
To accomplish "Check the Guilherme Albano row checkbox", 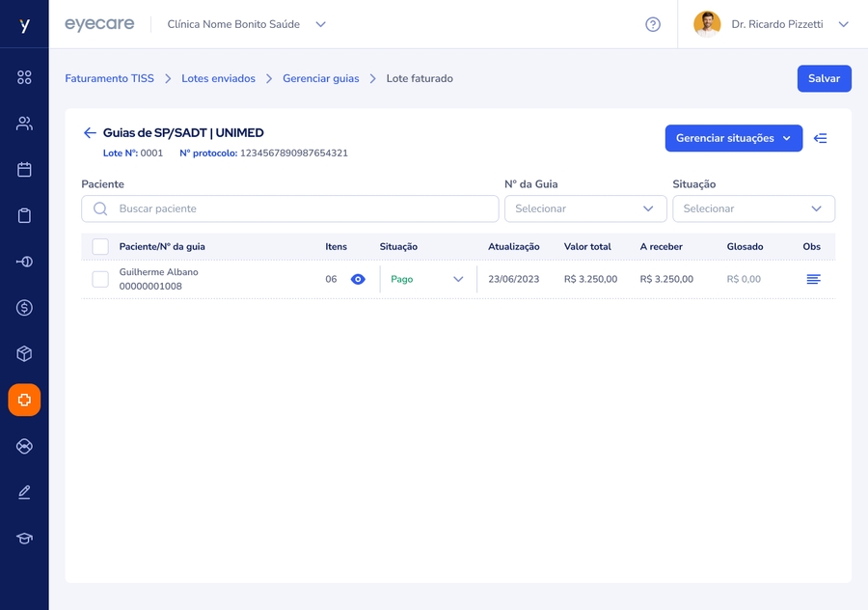I will tap(100, 279).
